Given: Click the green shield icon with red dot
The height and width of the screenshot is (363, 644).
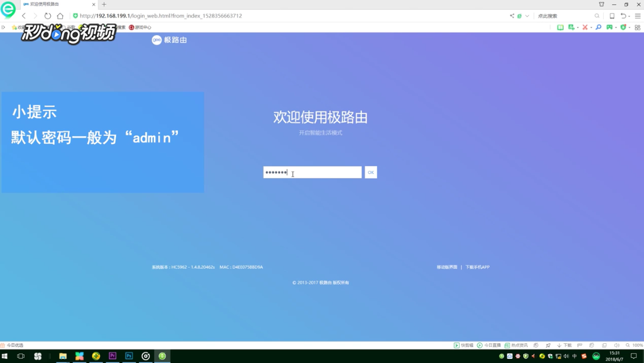Looking at the screenshot, I should (624, 27).
